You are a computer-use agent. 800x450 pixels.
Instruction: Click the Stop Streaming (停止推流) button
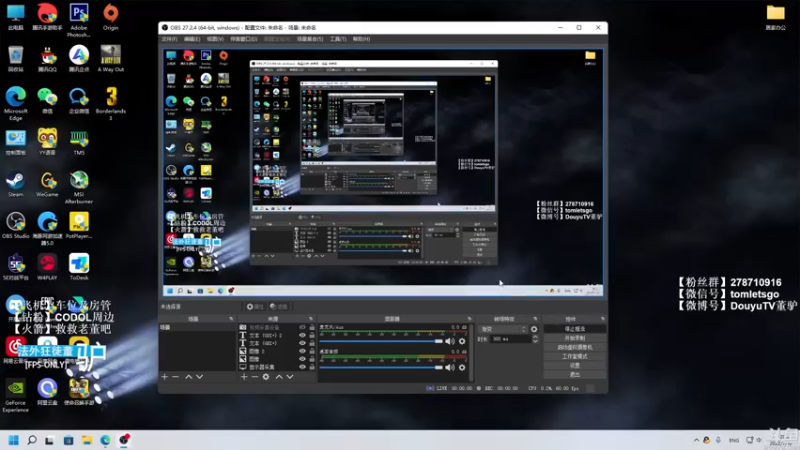[575, 329]
